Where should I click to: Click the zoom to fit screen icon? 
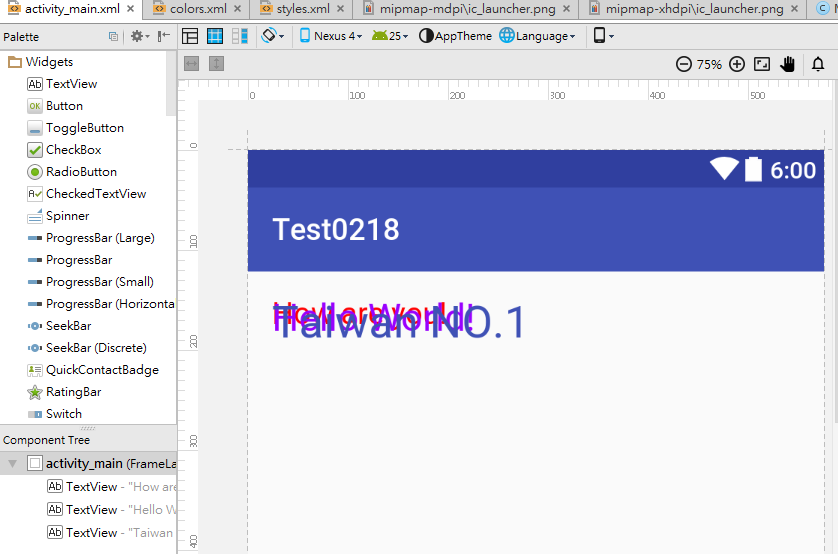(x=762, y=64)
